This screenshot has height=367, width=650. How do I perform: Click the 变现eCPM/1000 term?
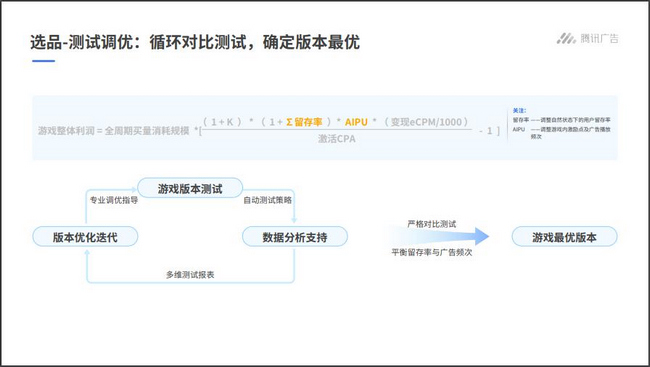point(426,122)
